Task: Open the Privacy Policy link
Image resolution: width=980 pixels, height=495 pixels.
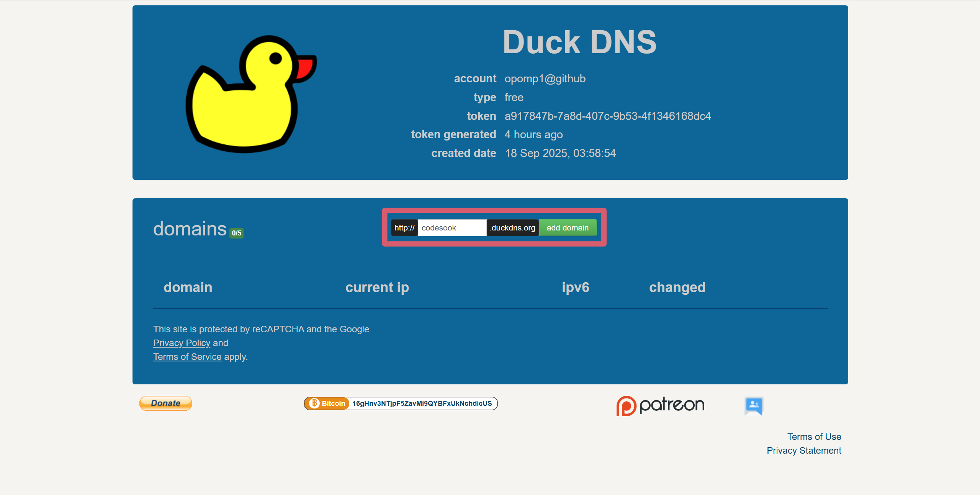Action: (x=182, y=343)
